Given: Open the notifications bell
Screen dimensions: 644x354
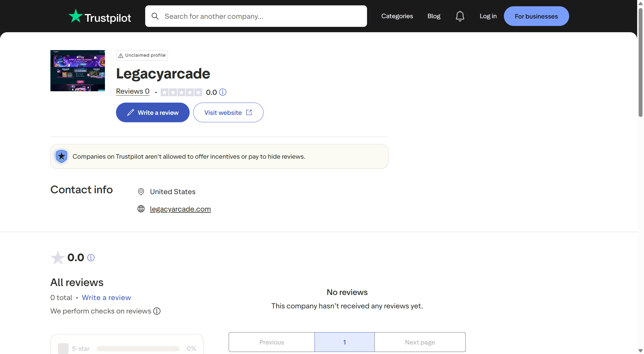Looking at the screenshot, I should [x=460, y=16].
